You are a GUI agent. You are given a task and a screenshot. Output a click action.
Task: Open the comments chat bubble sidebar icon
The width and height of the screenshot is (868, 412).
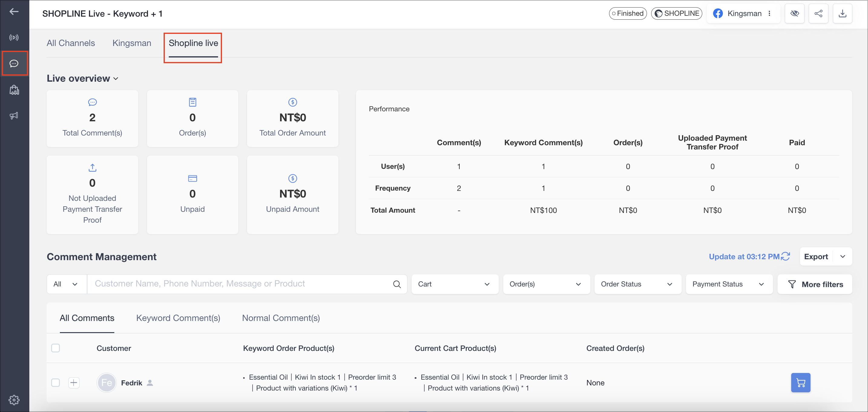(x=14, y=64)
